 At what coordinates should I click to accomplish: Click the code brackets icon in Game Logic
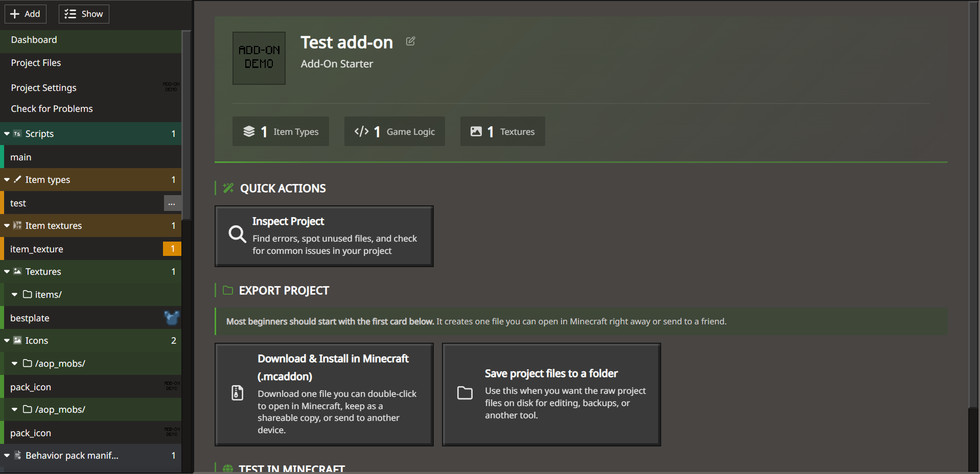362,131
